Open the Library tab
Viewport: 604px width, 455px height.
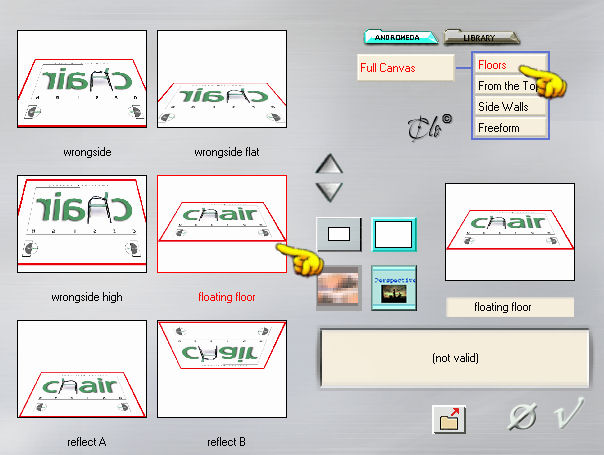(481, 38)
